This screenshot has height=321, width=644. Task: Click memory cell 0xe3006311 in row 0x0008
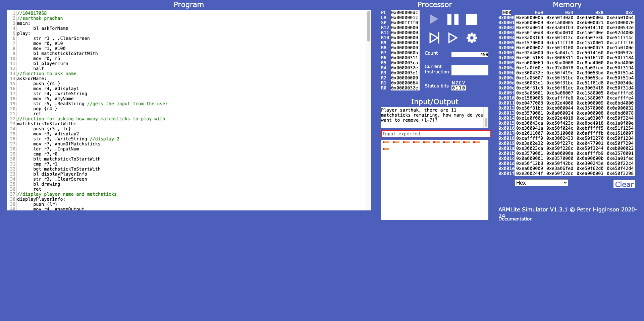coord(560,58)
